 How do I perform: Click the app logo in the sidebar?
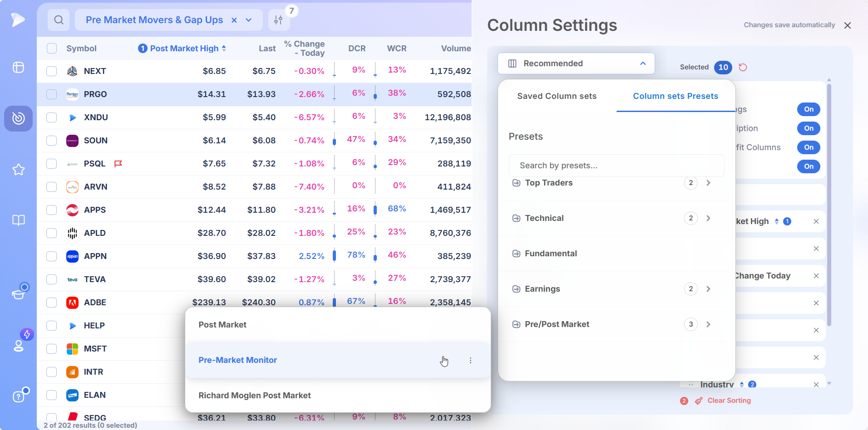pyautogui.click(x=18, y=20)
